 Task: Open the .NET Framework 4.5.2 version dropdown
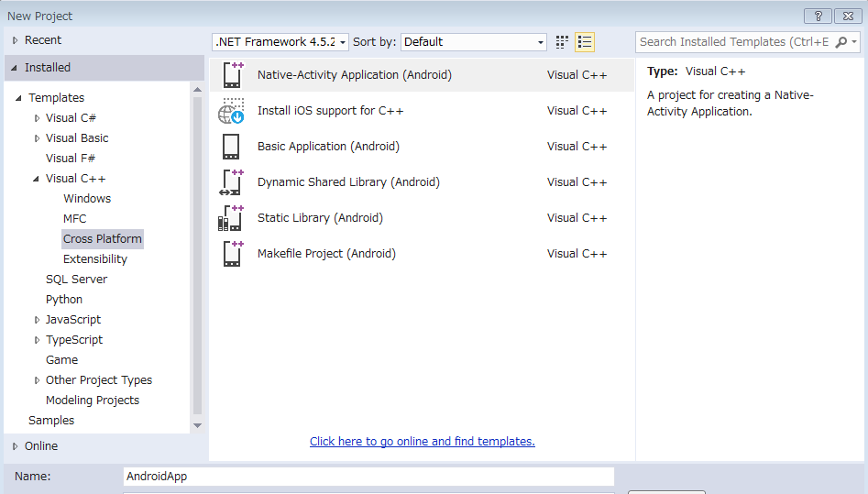[280, 42]
